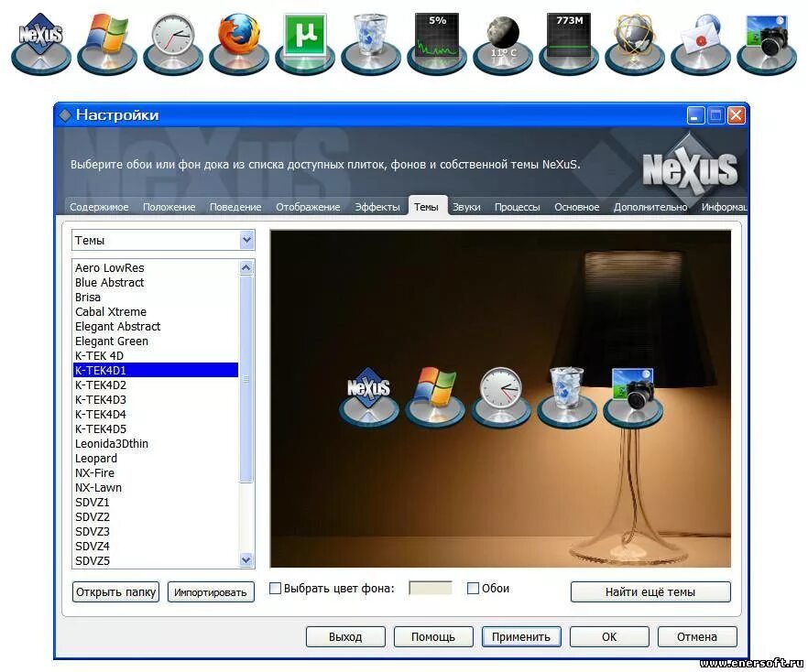Click the Применить button
The height and width of the screenshot is (672, 808).
pos(521,637)
